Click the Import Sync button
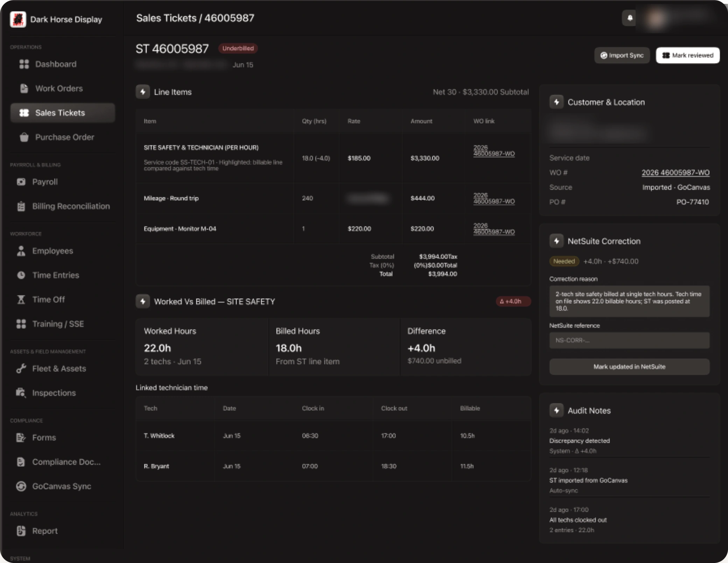This screenshot has width=728, height=563. 622,55
